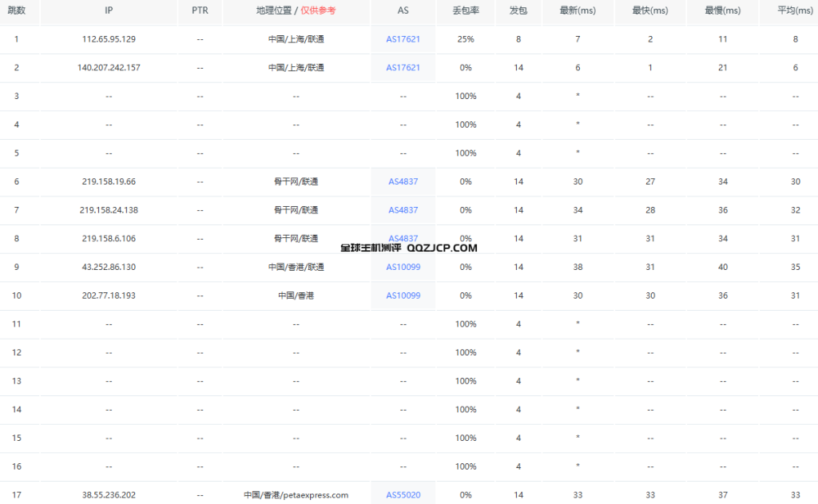
Task: Click the 中国/香港/petaexpress.com location cell
Action: [x=296, y=495]
